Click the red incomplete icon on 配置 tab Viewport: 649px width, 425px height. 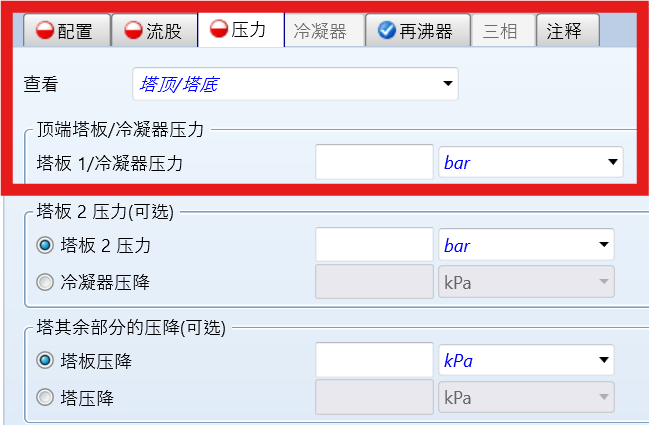click(x=43, y=31)
